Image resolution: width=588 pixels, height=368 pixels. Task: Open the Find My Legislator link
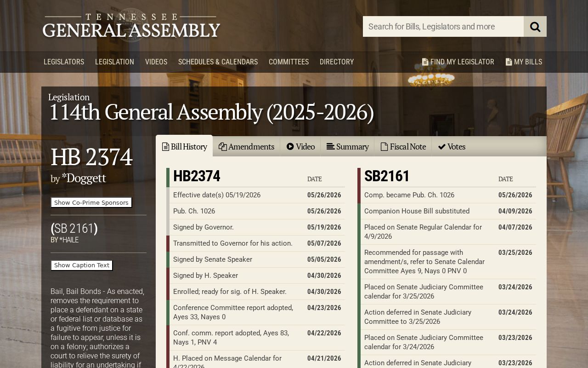click(x=458, y=62)
